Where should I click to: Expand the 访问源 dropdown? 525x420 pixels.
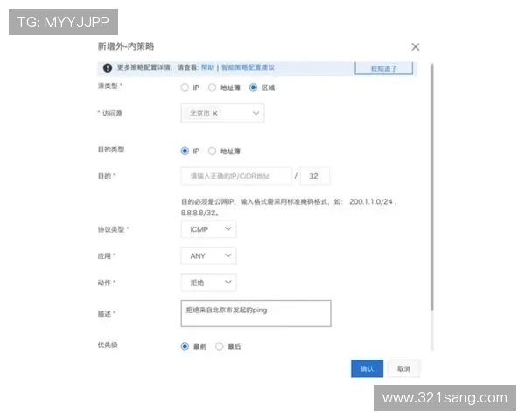click(222, 113)
